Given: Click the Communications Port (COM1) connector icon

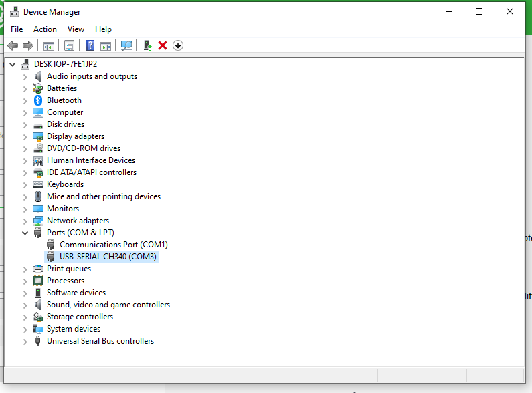Looking at the screenshot, I should (51, 245).
